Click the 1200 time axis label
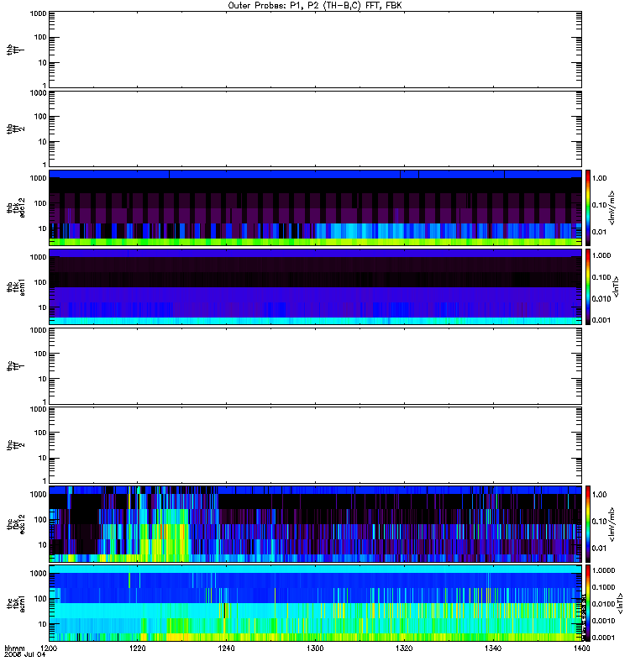The image size is (630, 672). pos(49,648)
